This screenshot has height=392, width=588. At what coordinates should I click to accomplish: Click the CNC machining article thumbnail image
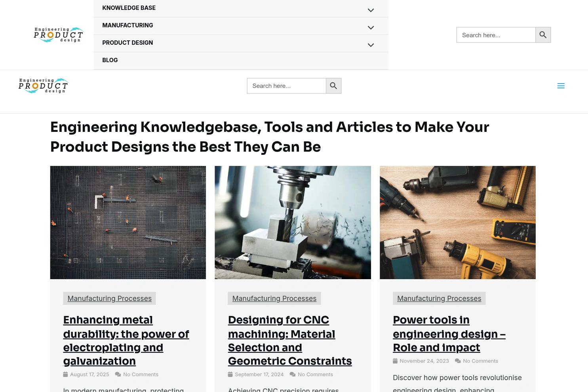(293, 223)
